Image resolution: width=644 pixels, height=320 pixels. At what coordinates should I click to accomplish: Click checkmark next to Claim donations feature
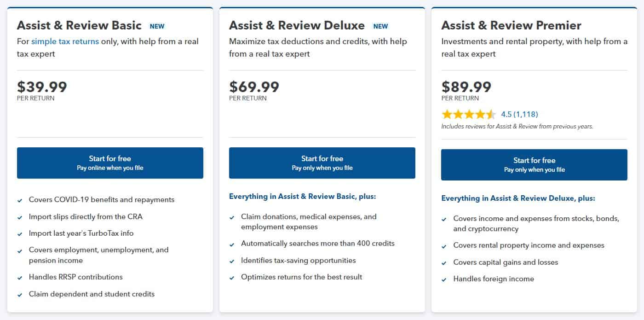pos(232,217)
